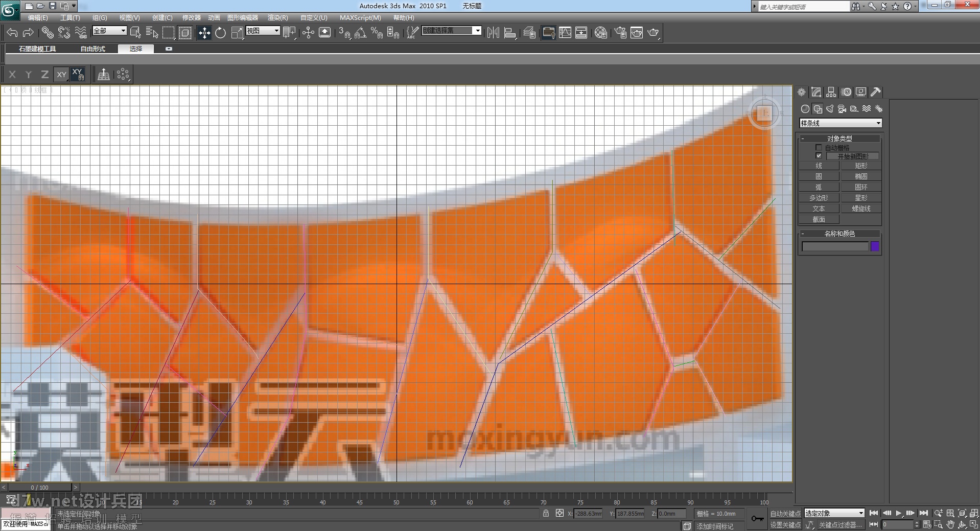Open the Material Editor icon
This screenshot has height=531, width=980.
coord(601,33)
